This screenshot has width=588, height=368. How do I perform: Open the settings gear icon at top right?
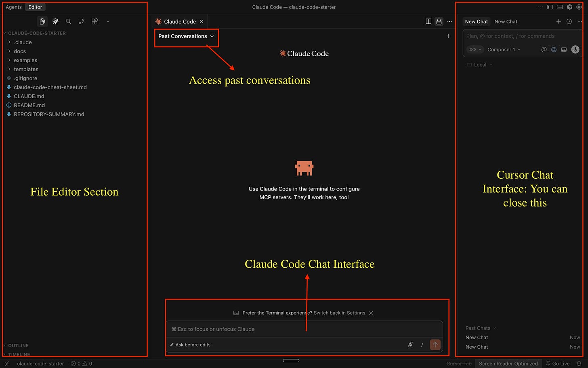(x=579, y=7)
